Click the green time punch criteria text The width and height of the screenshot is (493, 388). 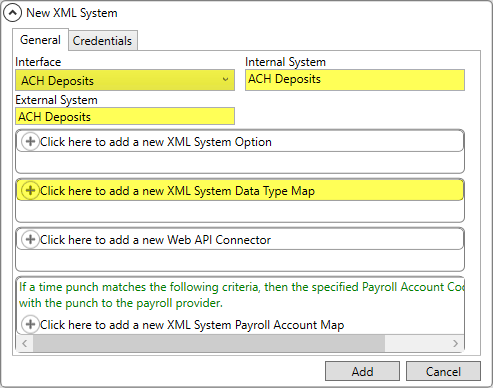click(241, 295)
